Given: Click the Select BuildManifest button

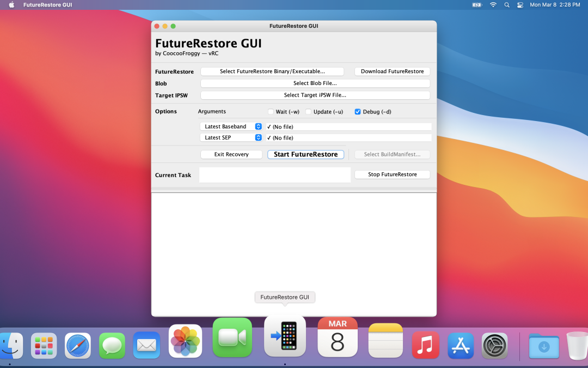Looking at the screenshot, I should coord(392,154).
